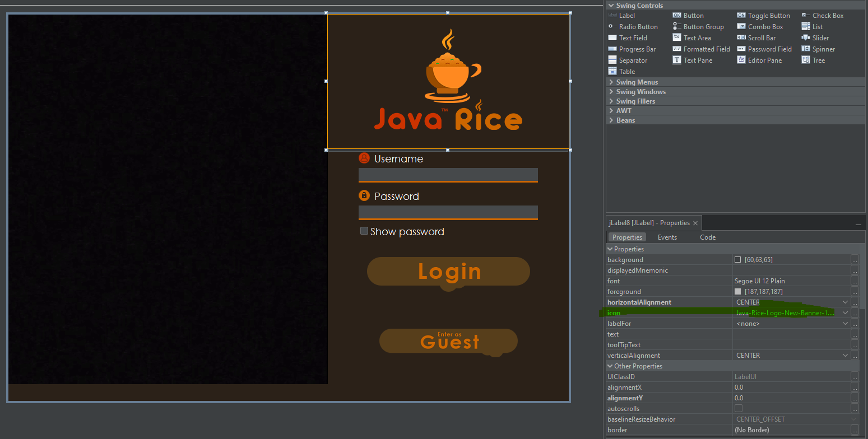
Task: Pick the Table palette control
Action: point(621,72)
